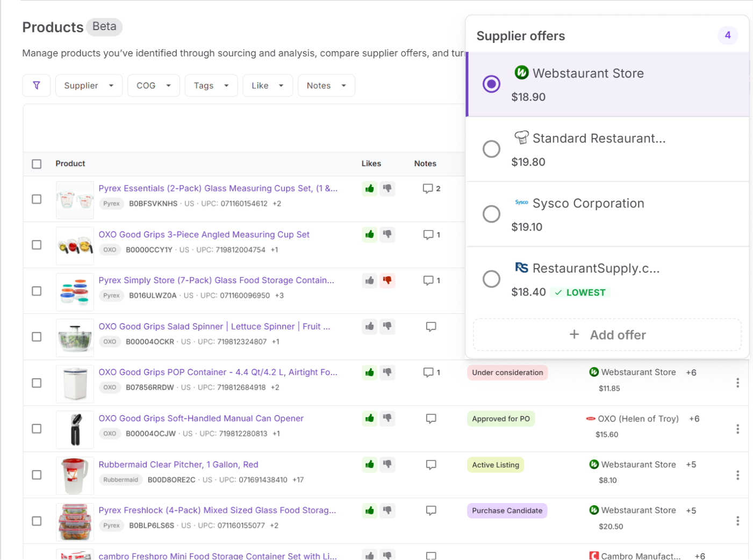
Task: Like the OXO Soft-Handled Can Opener
Action: 369,419
